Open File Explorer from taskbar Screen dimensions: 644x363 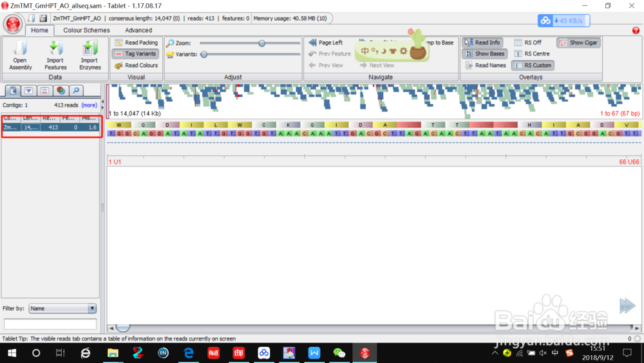point(113,353)
